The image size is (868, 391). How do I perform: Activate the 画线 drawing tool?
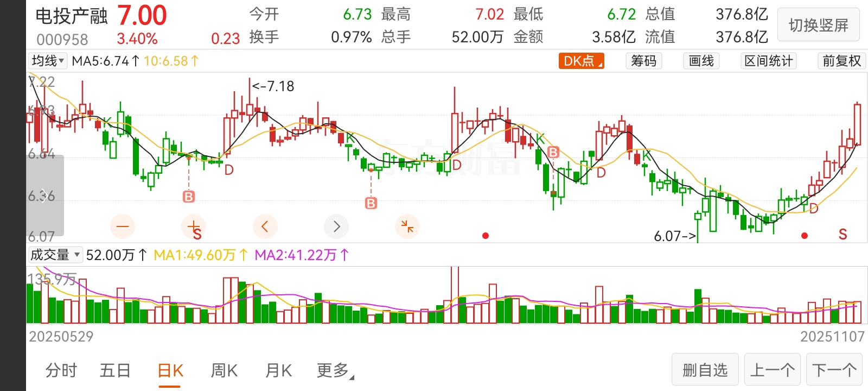(701, 61)
